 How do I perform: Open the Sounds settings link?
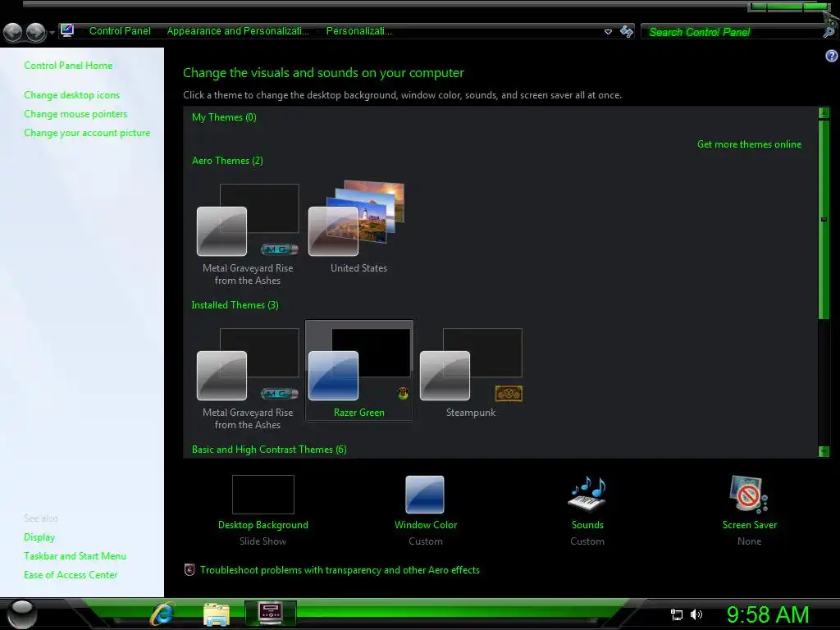coord(587,525)
